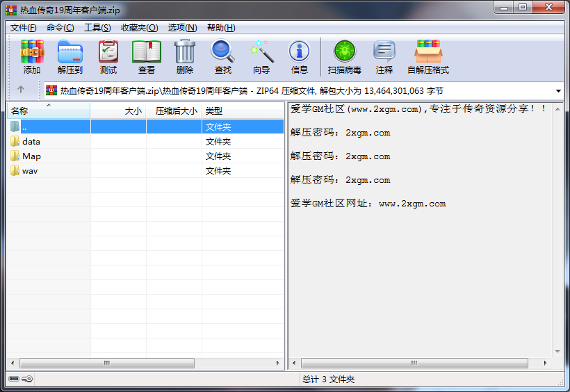Click file list scroll left arrow

pyautogui.click(x=13, y=363)
